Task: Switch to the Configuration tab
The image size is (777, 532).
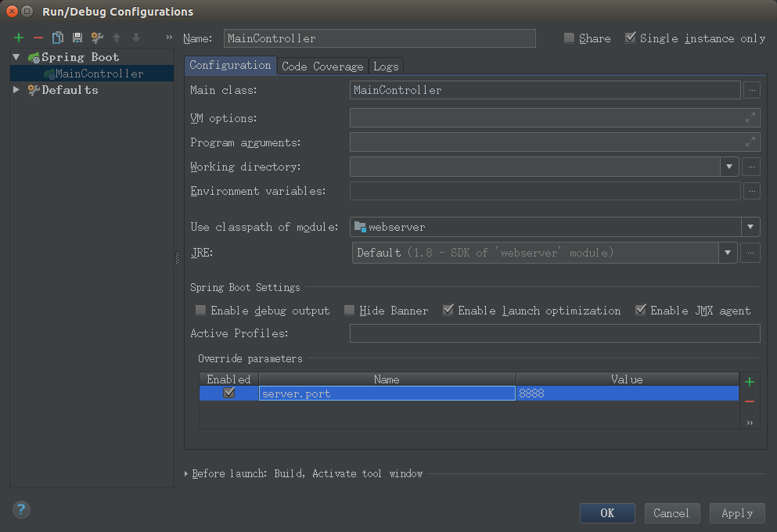Action: pos(230,66)
